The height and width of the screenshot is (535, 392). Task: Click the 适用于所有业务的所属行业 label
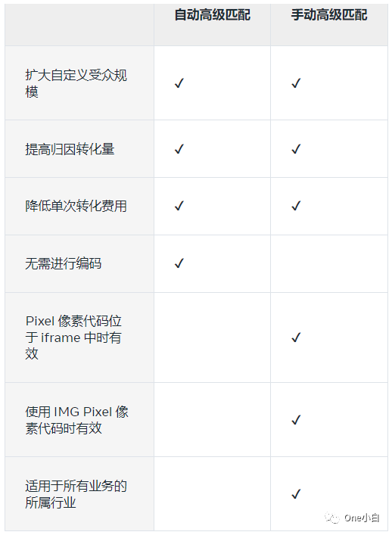(x=76, y=494)
